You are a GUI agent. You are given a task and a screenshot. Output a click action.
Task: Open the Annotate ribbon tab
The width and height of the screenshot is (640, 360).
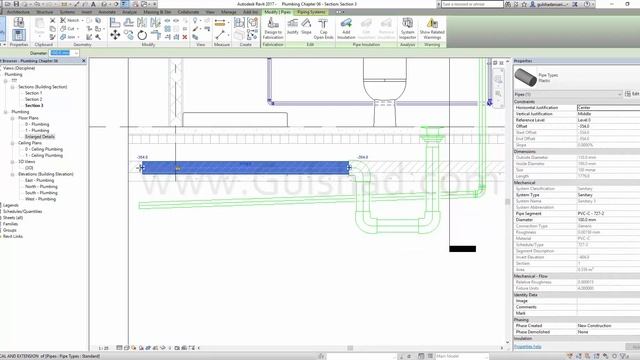[107, 12]
